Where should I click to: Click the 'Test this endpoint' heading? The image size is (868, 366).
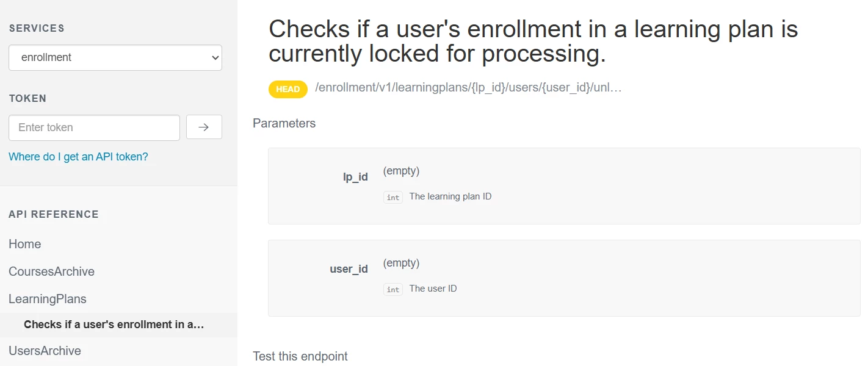(x=300, y=356)
